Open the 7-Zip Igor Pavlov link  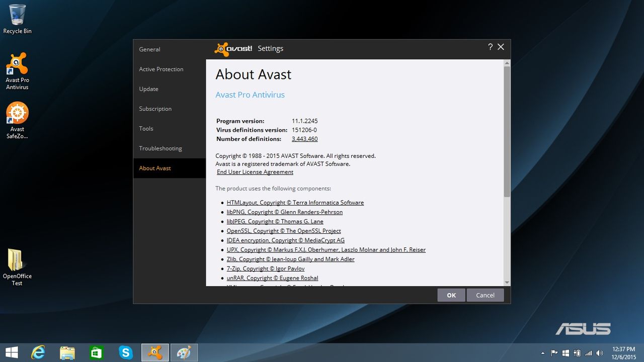point(266,268)
